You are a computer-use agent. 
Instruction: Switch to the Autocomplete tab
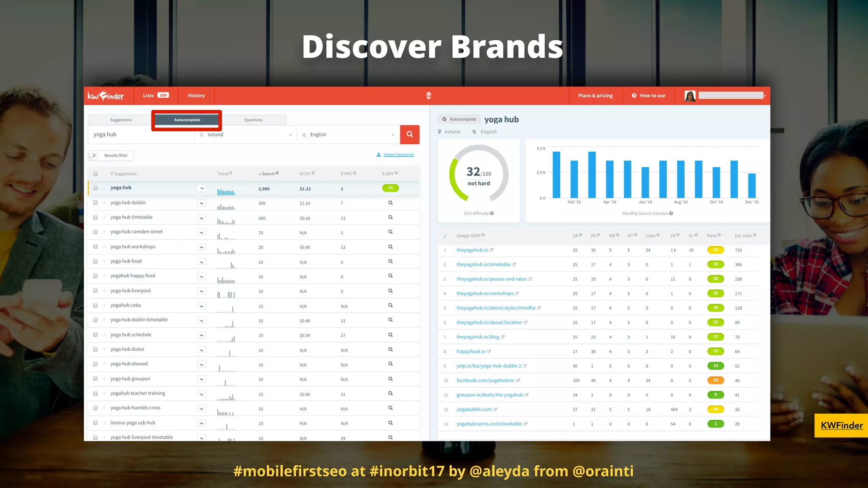(187, 120)
